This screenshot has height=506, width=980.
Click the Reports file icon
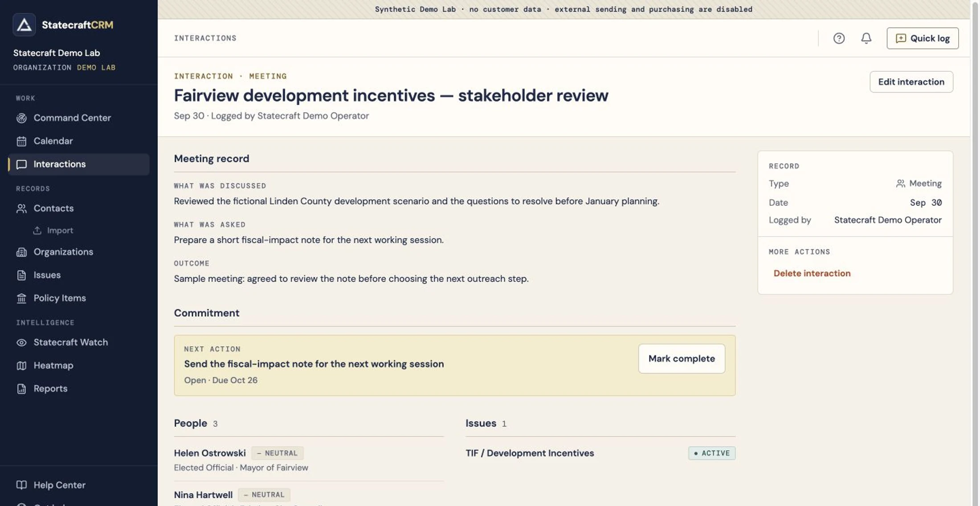click(x=21, y=389)
